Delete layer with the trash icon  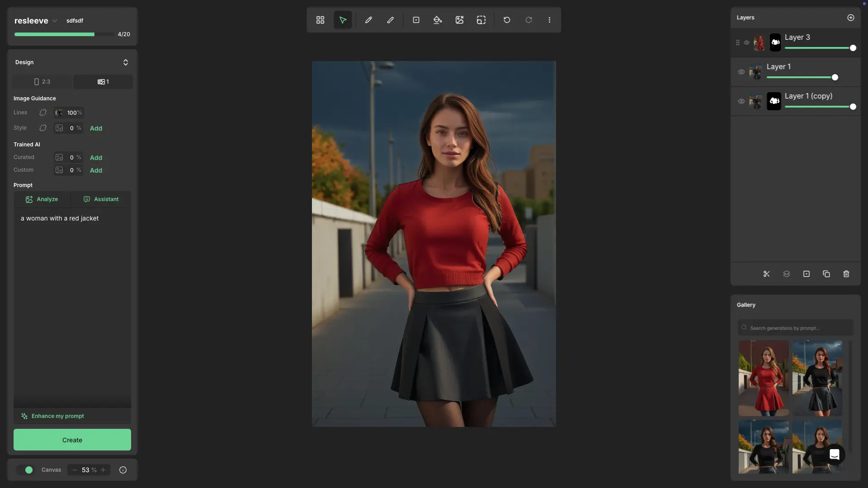(x=846, y=274)
